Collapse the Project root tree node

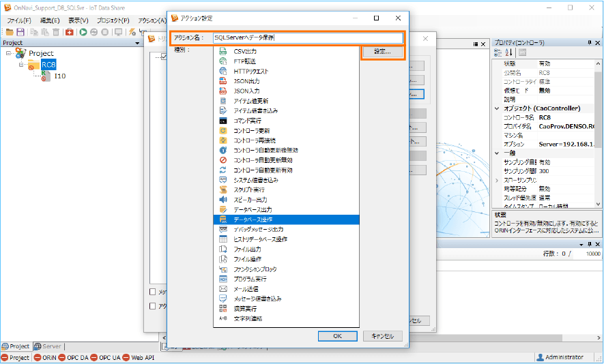pyautogui.click(x=8, y=53)
